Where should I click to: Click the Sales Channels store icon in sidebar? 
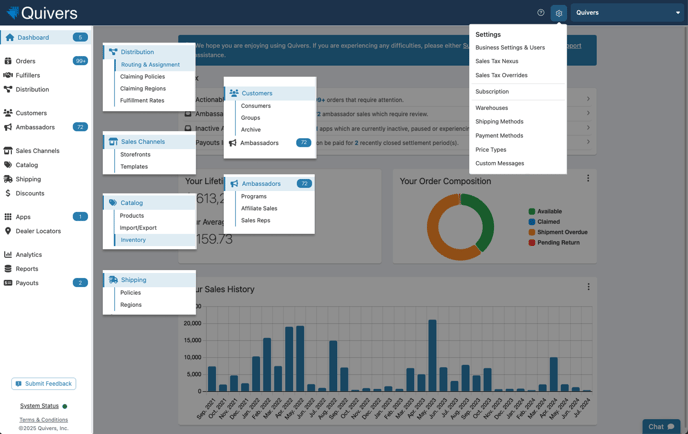pyautogui.click(x=8, y=151)
